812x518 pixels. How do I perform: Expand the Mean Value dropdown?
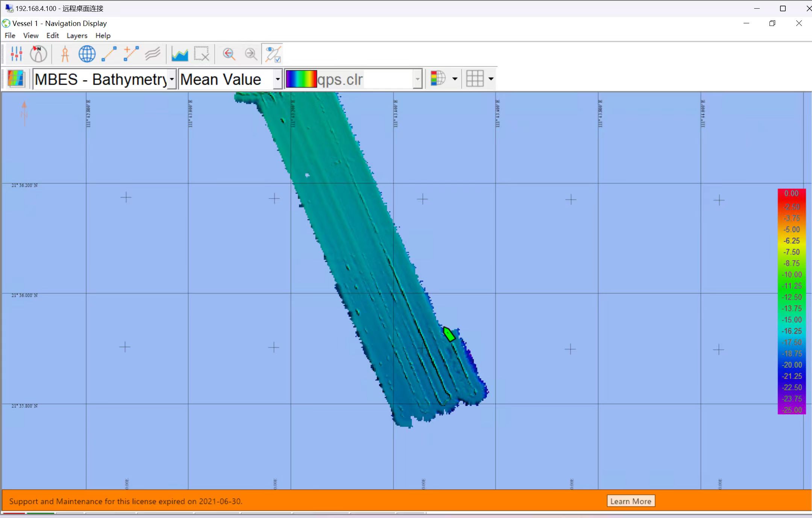277,79
